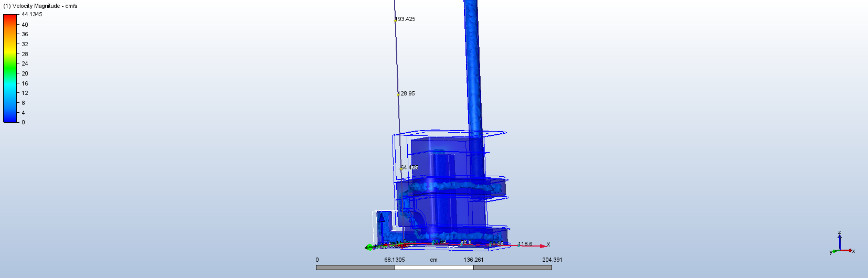Click the red X axis of orientation triad
Image resolution: width=868 pixels, height=278 pixels.
(846, 250)
